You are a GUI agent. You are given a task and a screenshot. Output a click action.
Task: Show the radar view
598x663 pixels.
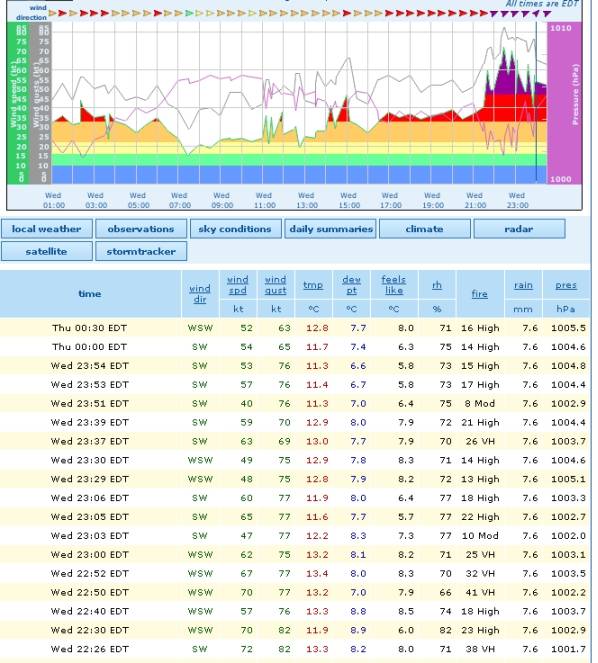519,229
